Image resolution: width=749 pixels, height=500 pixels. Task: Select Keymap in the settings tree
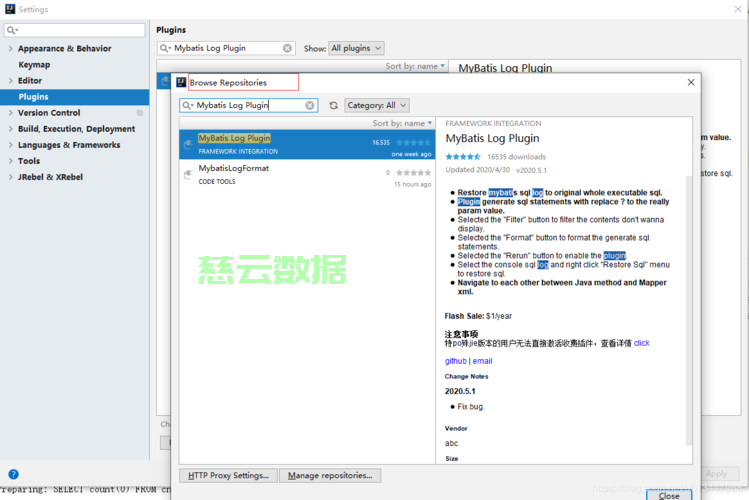[x=34, y=64]
